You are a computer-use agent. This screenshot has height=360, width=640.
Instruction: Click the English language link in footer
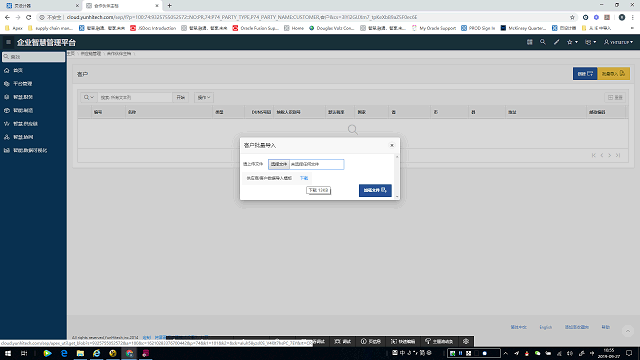click(x=546, y=327)
